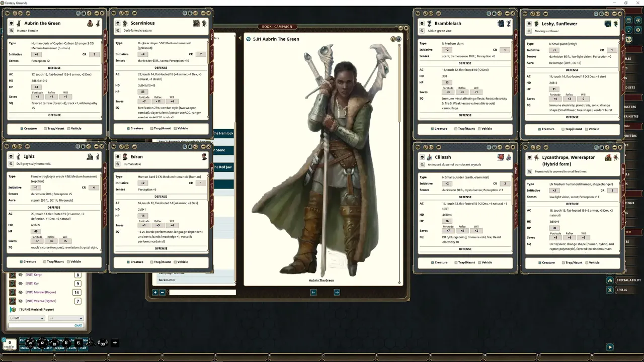Click the Spells sidebar button icon
The height and width of the screenshot is (362, 644).
pyautogui.click(x=610, y=290)
